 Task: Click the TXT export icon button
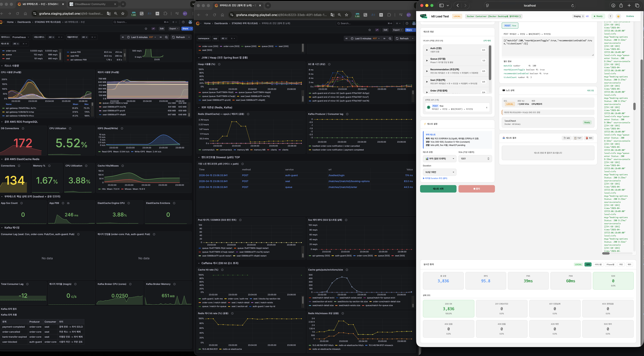tap(578, 138)
